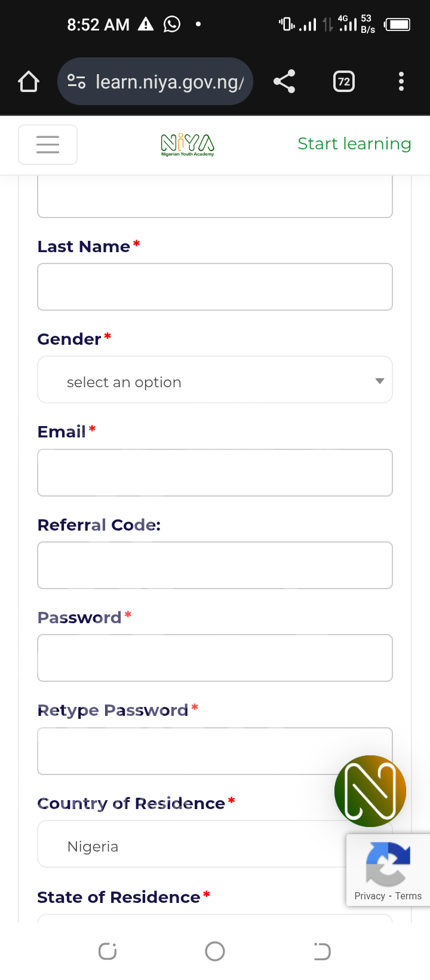This screenshot has width=430, height=980.
Task: Select the Retype Password field
Action: point(185,751)
